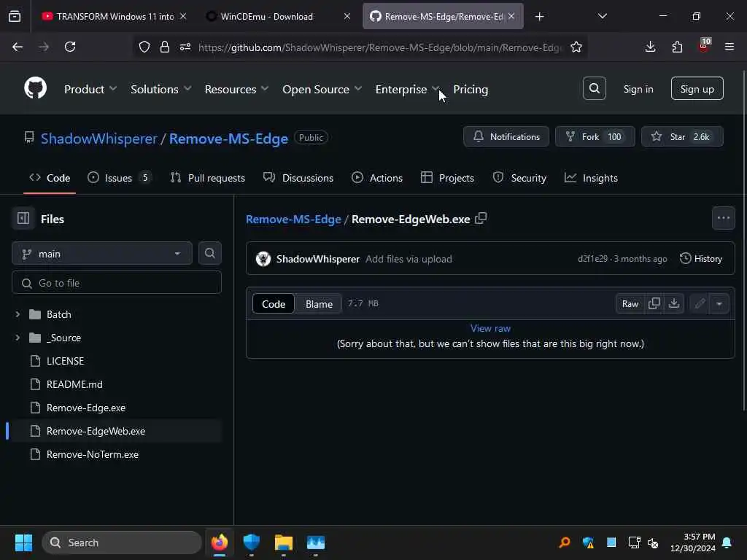Open the Security tab
This screenshot has width=747, height=560.
519,178
